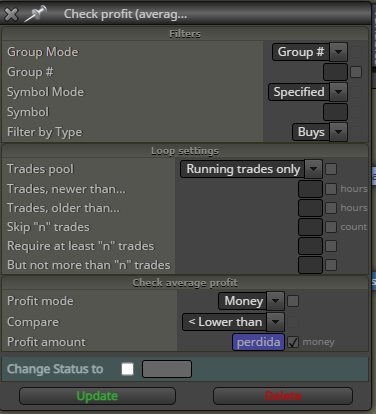This screenshot has height=414, width=376.
Task: Toggle the Profit mode checkbox
Action: pos(293,301)
